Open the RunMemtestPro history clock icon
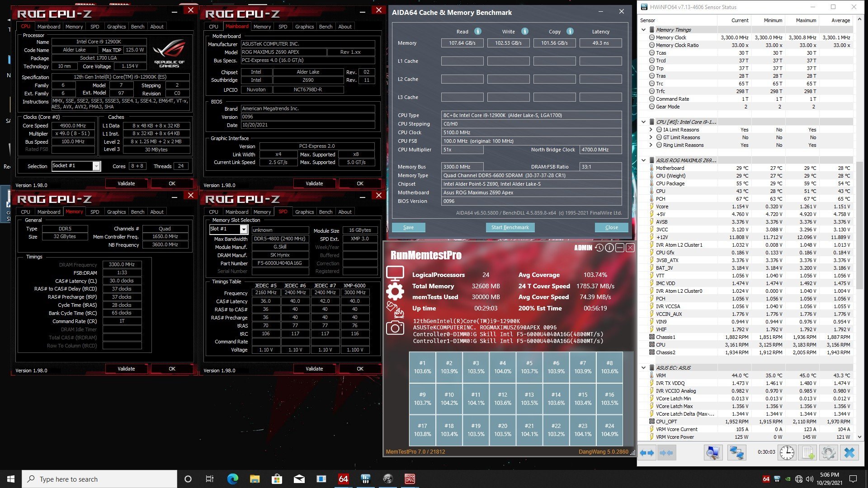868x488 pixels. 599,248
